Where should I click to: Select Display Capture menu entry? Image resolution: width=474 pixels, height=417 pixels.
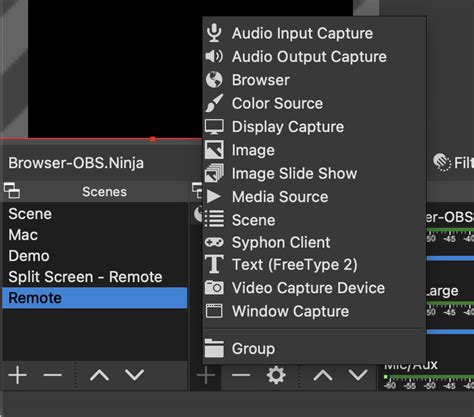[314, 127]
